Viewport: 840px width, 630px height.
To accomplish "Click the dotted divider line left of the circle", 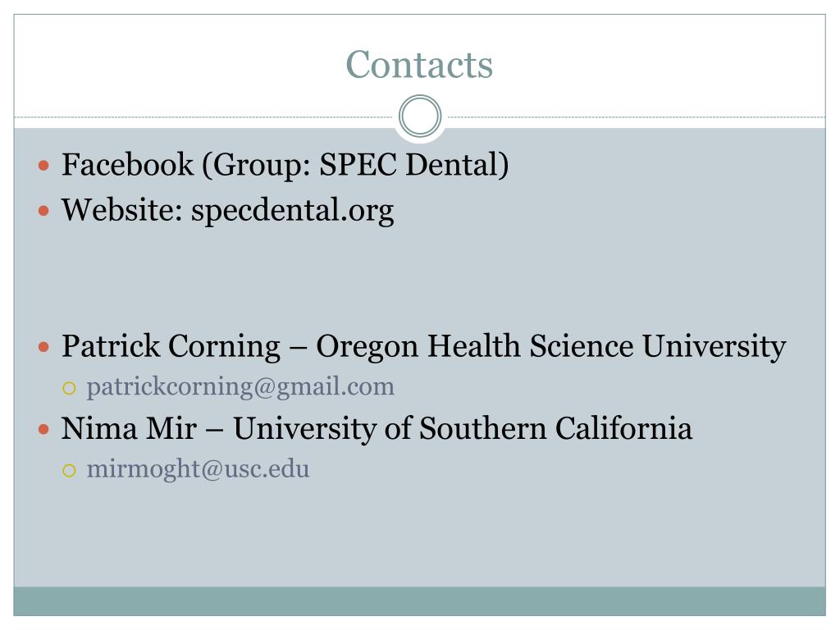I will coord(203,116).
